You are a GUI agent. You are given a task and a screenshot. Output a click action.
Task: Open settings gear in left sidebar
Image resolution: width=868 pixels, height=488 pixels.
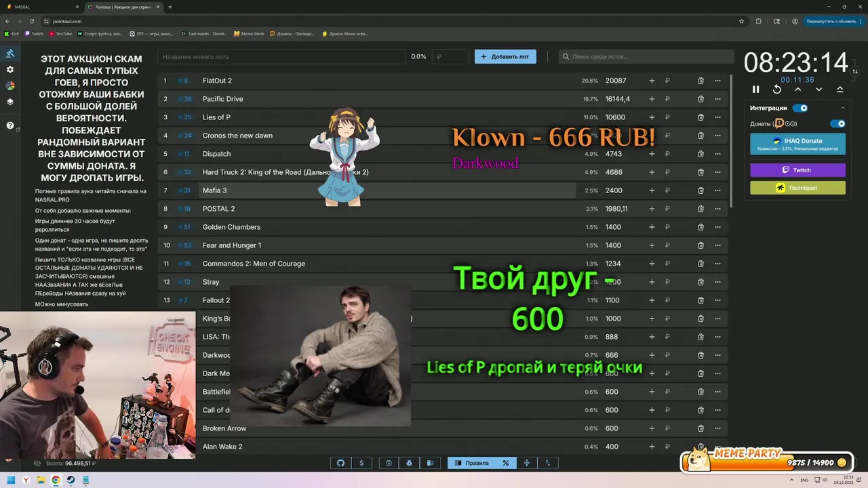click(10, 70)
